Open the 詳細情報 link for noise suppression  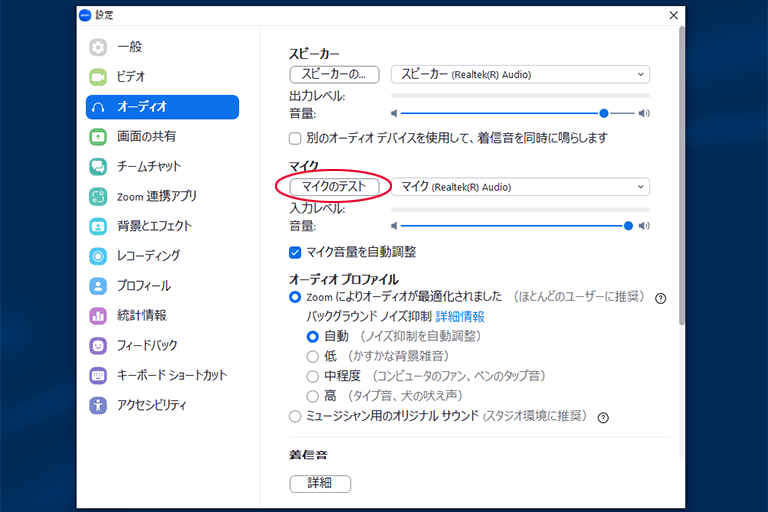460,317
